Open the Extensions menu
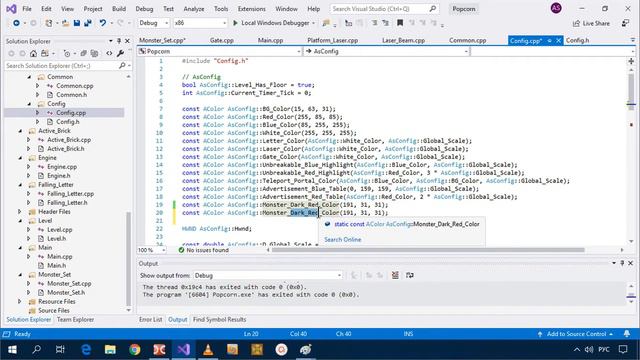The image size is (640, 360). [251, 9]
